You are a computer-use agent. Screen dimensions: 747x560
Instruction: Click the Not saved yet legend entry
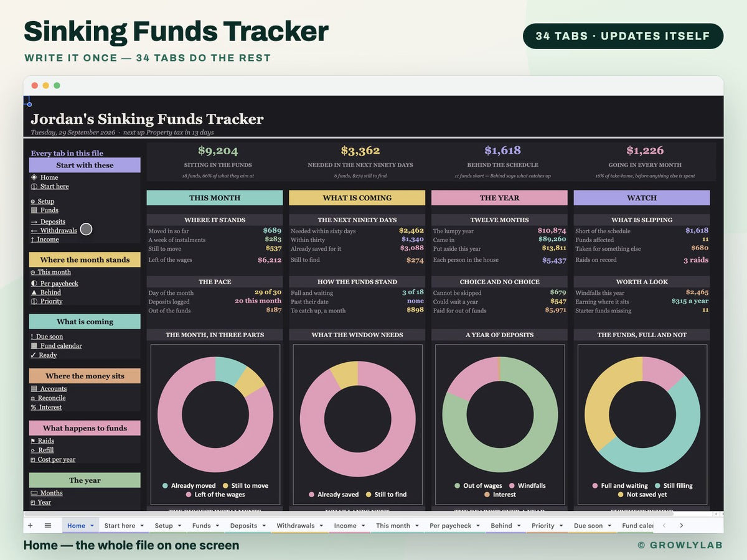tap(642, 495)
